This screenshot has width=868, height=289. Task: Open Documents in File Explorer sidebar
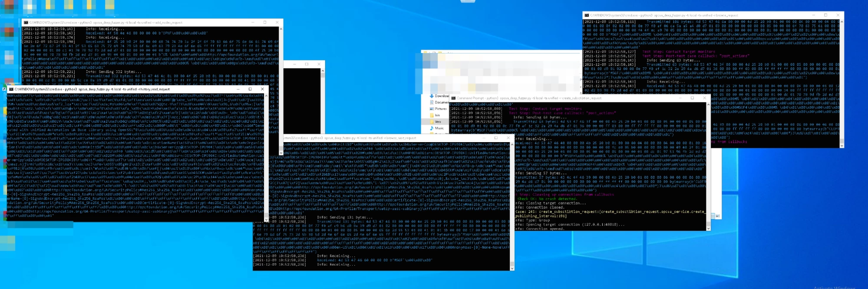point(439,103)
